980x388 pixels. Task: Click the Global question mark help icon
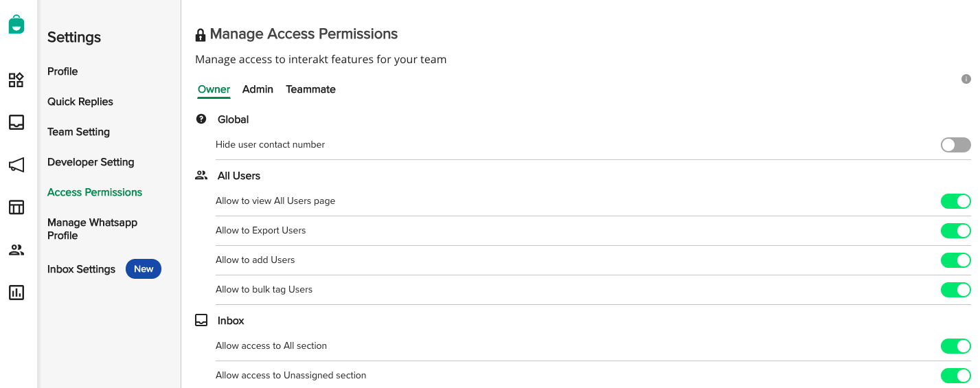(x=201, y=119)
